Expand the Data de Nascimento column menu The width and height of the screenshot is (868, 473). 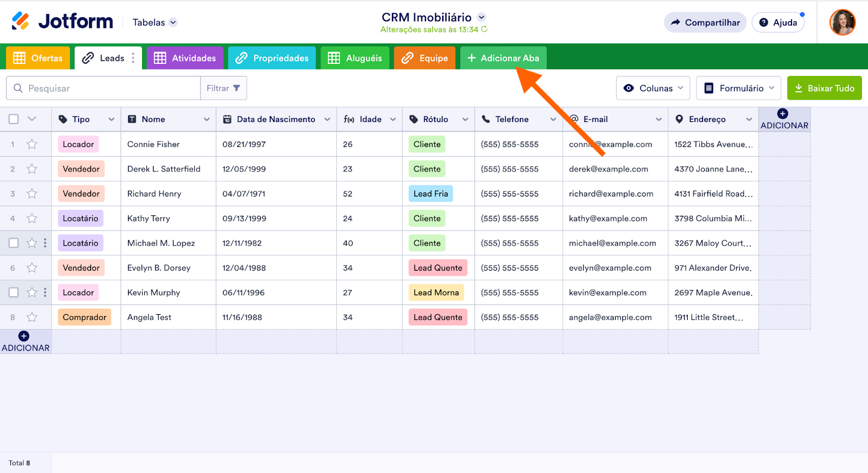click(327, 119)
